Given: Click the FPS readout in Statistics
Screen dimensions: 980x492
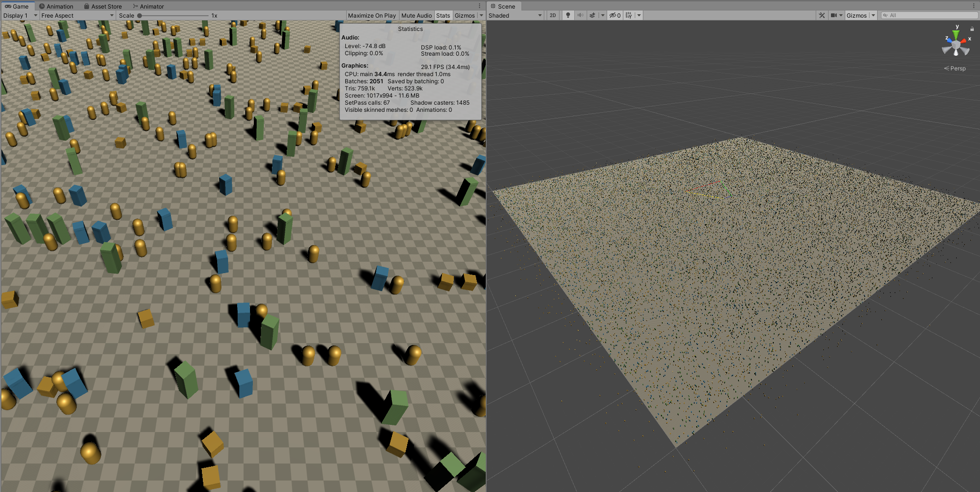Looking at the screenshot, I should pyautogui.click(x=445, y=67).
